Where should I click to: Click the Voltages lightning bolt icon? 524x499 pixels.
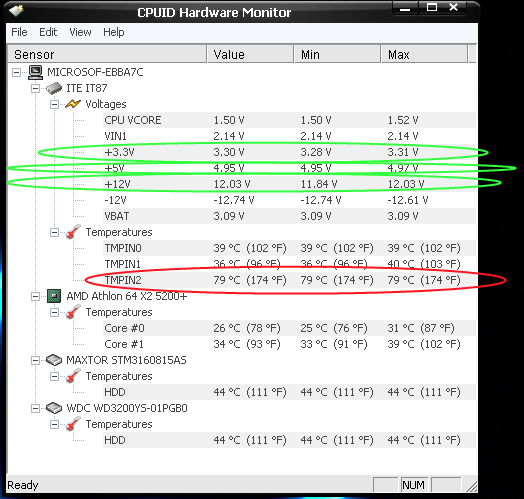click(73, 104)
